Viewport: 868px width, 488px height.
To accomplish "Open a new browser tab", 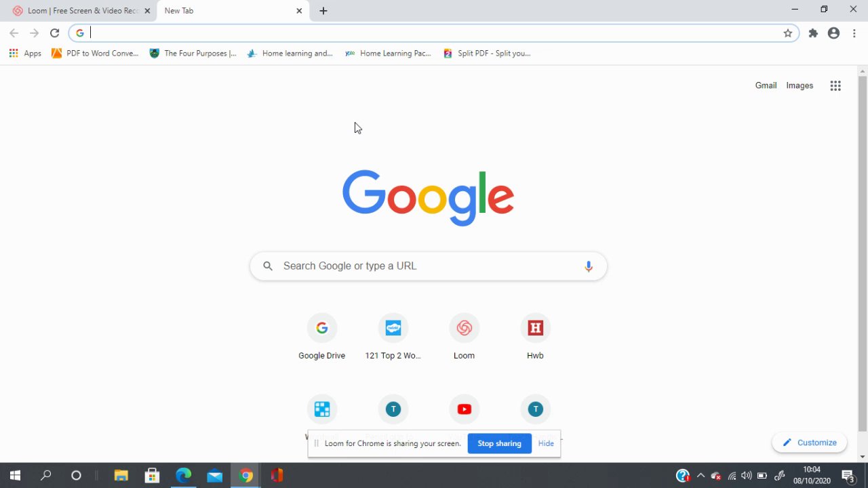I will point(323,11).
